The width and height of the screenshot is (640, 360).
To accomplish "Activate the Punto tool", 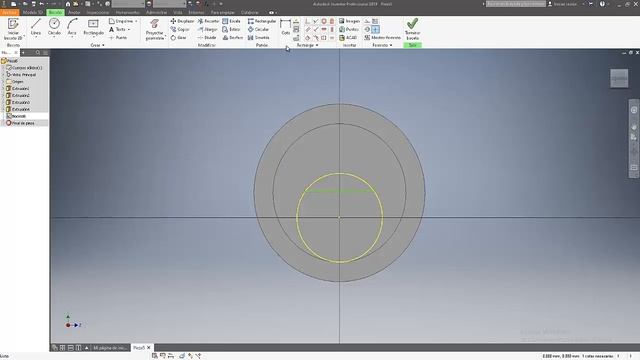I will [x=118, y=38].
